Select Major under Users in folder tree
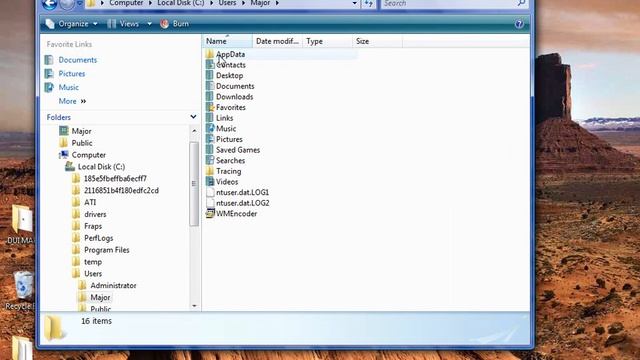The height and width of the screenshot is (360, 640). [100, 297]
